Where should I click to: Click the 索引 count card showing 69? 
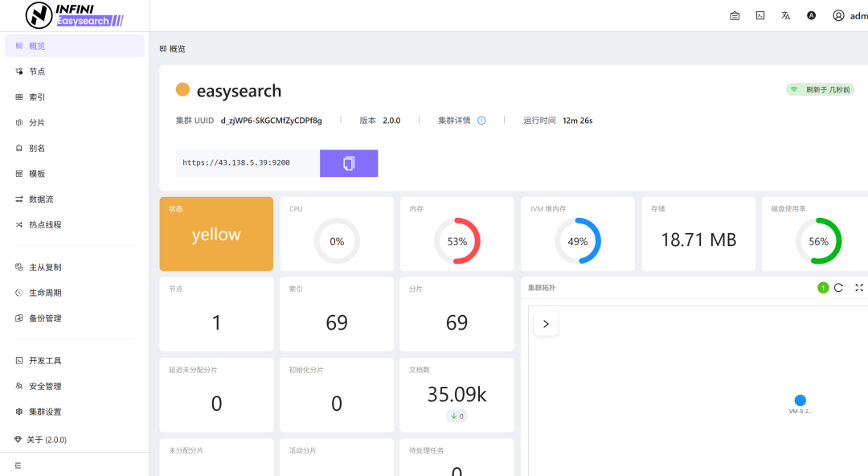coord(337,314)
